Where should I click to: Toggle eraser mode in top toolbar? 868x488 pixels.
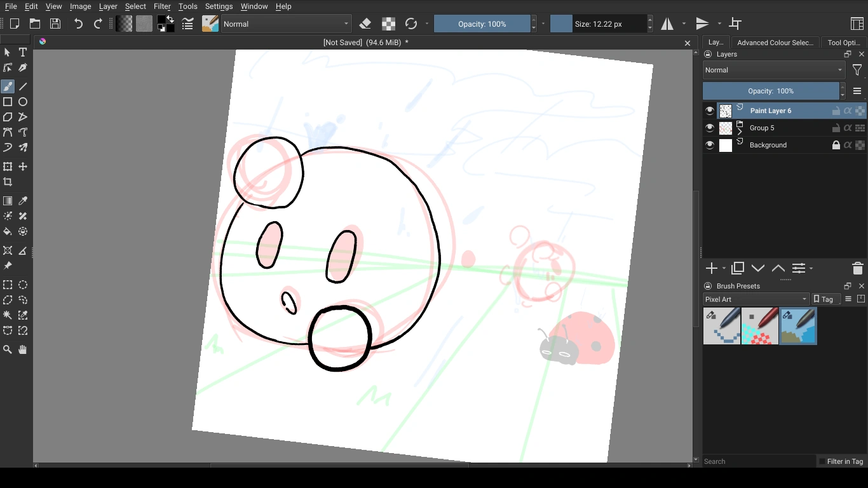pos(365,24)
